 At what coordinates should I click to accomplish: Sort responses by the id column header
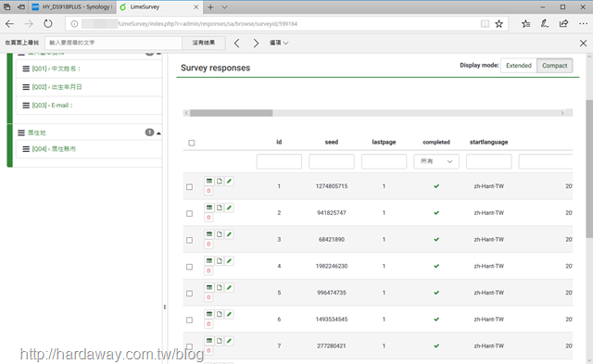click(x=279, y=142)
